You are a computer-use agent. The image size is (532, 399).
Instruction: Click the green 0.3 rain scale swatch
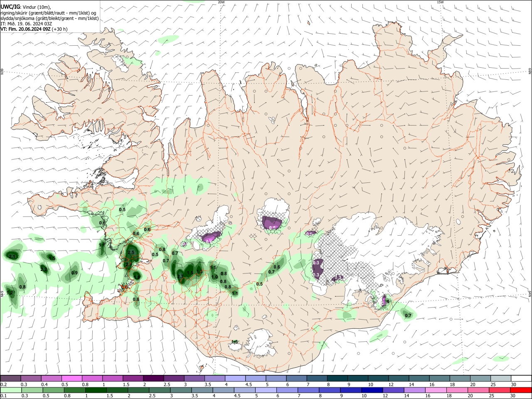pyautogui.click(x=32, y=390)
